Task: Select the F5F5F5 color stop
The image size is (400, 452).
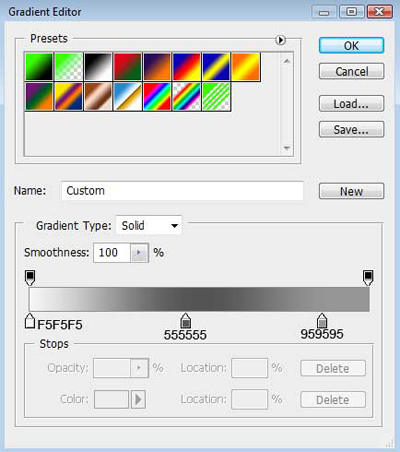Action: tap(30, 321)
